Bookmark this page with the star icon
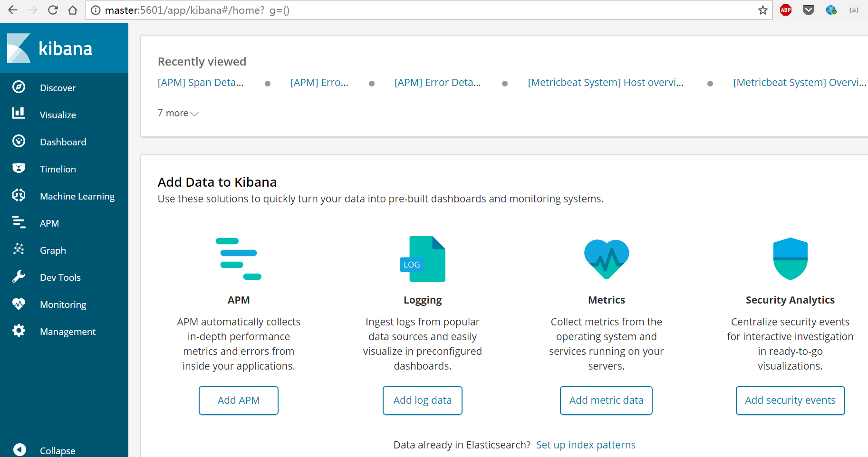The width and height of the screenshot is (868, 457). point(763,10)
